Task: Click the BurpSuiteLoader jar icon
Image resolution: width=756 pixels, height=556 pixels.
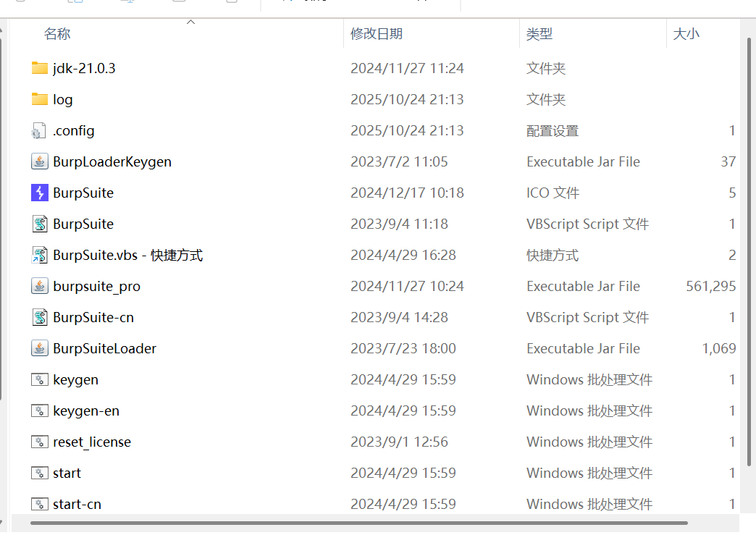Action: [40, 348]
